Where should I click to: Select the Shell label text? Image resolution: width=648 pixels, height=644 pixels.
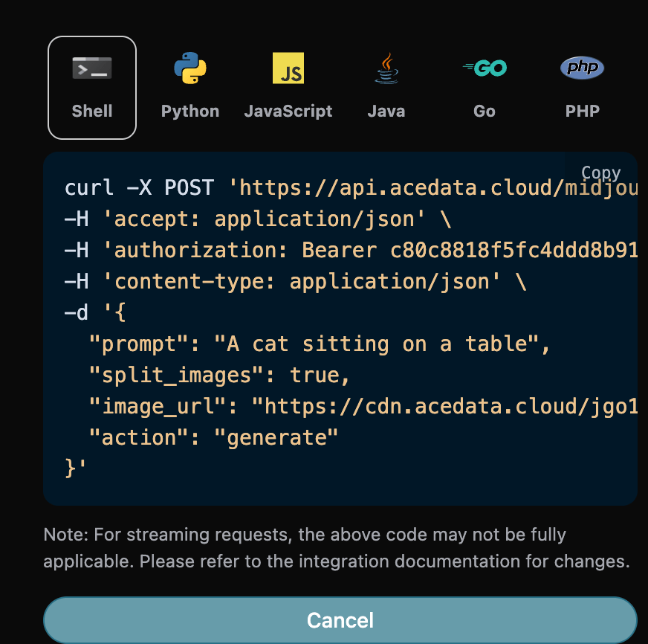click(x=92, y=112)
